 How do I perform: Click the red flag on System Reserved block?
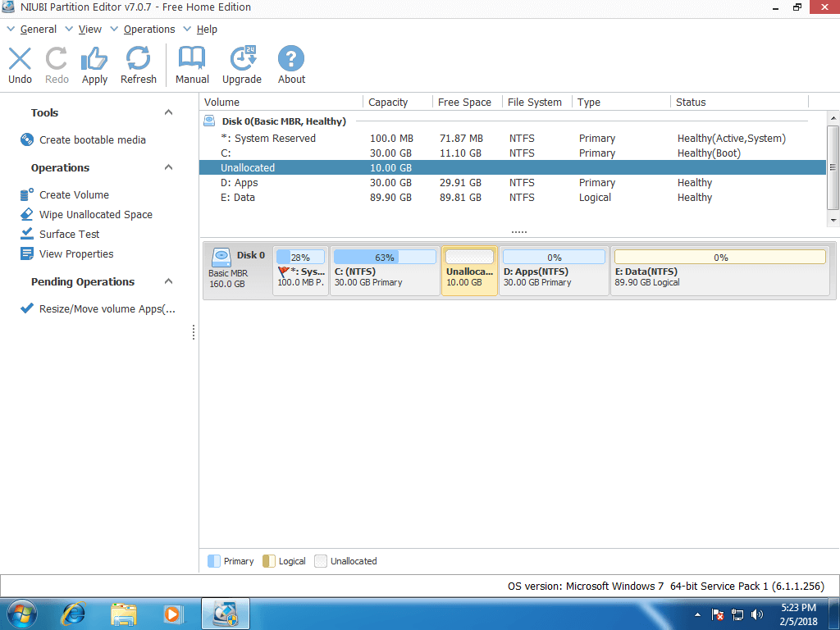(283, 272)
